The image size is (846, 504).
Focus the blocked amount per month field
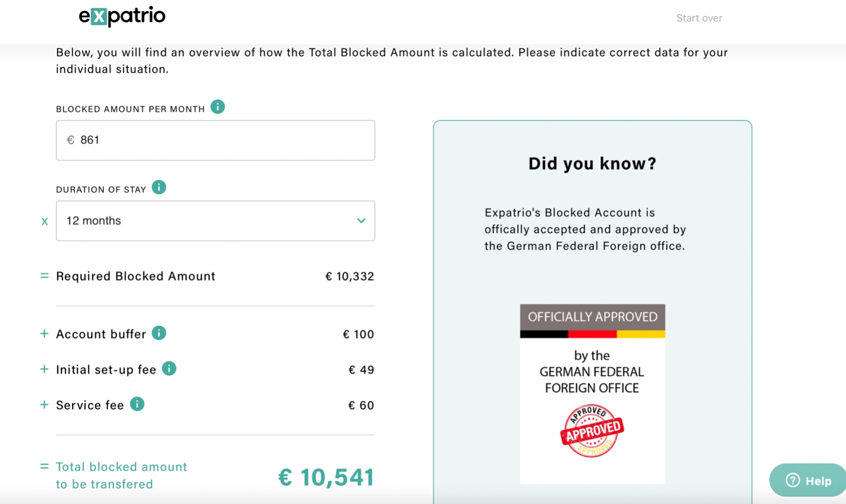pyautogui.click(x=215, y=140)
